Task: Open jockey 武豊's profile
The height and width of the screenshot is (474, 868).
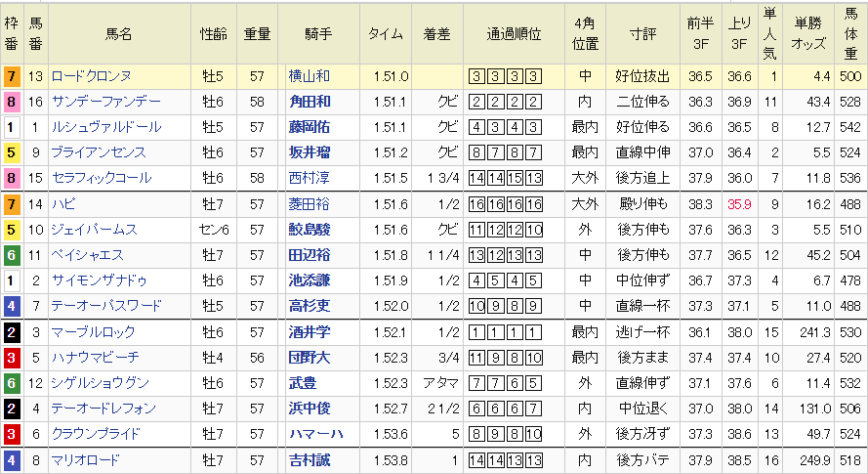Action: click(303, 383)
